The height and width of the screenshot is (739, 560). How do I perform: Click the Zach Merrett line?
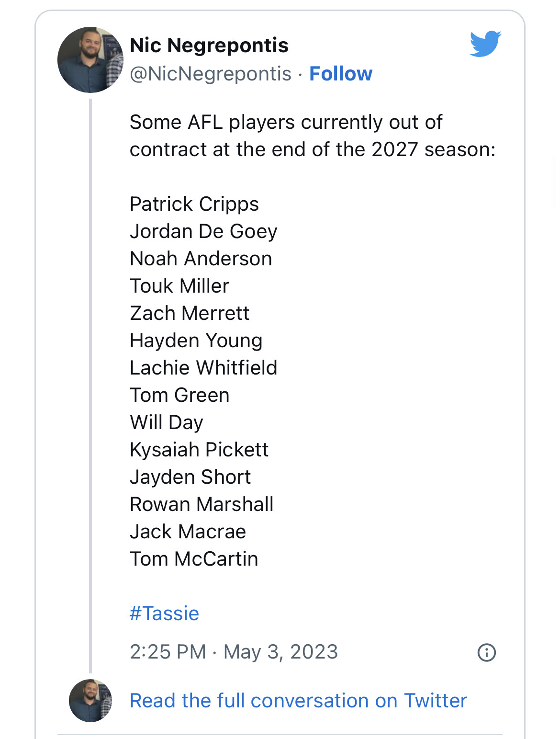(190, 313)
